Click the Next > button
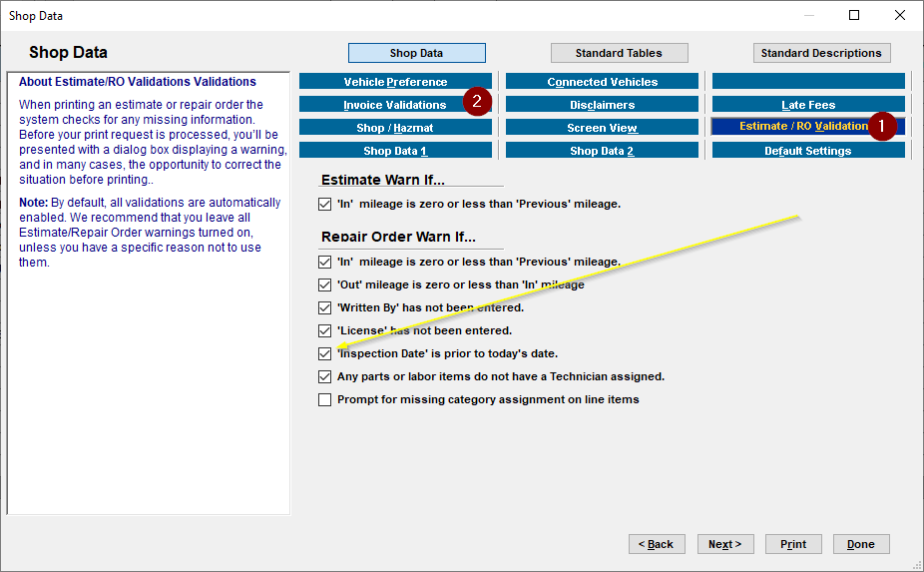The height and width of the screenshot is (572, 924). click(x=725, y=544)
